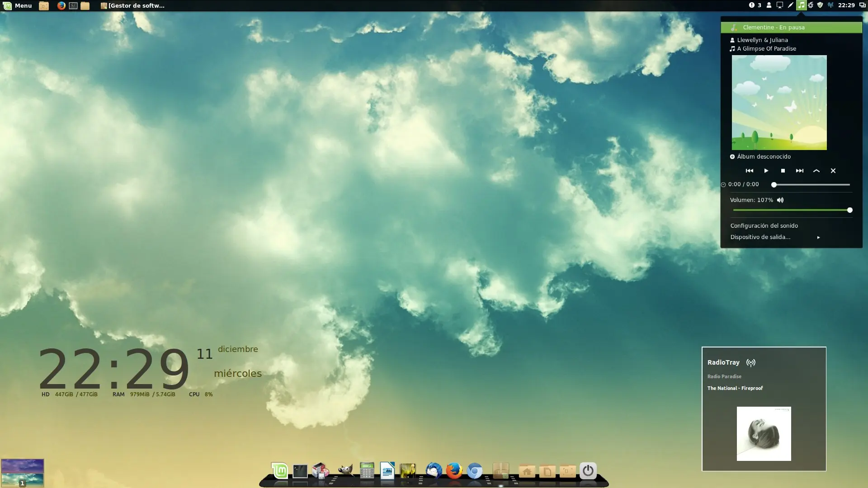The image size is (868, 488).
Task: Click the RadioTray antenna icon in panel
Action: (x=830, y=5)
